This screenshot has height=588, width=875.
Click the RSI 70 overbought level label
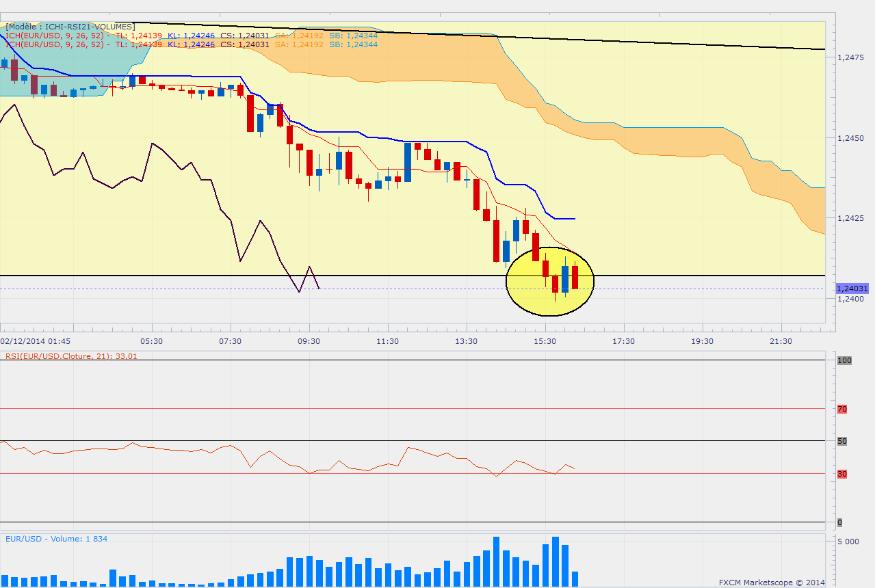[x=842, y=409]
